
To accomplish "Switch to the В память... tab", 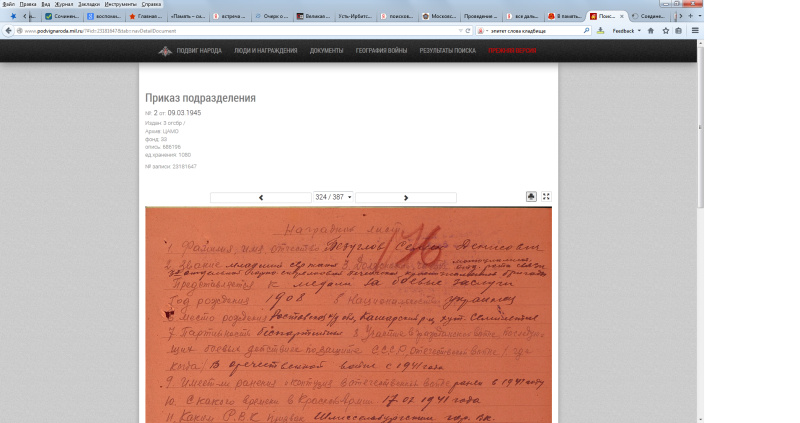I will tap(564, 16).
